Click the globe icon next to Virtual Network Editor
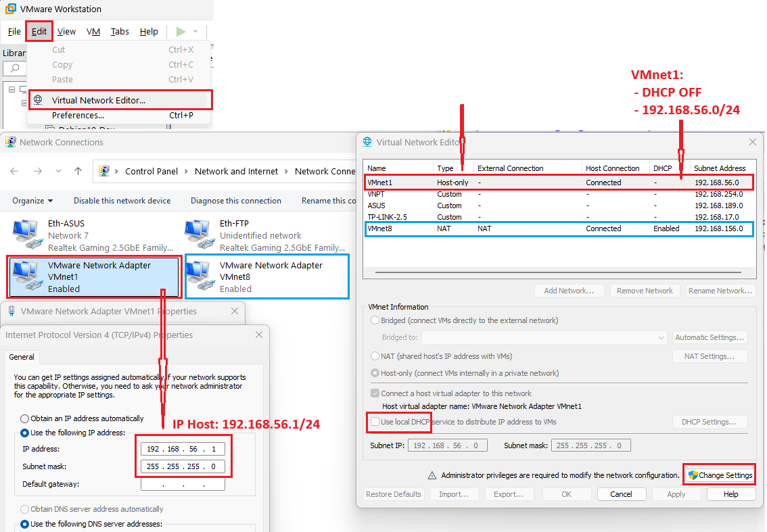The image size is (767, 532). [38, 100]
